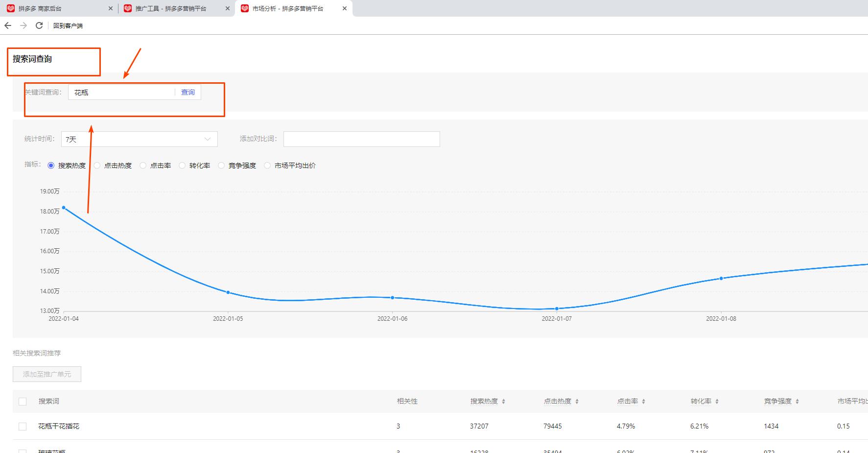
Task: Tick the select-all checkbox in table header
Action: pyautogui.click(x=23, y=402)
